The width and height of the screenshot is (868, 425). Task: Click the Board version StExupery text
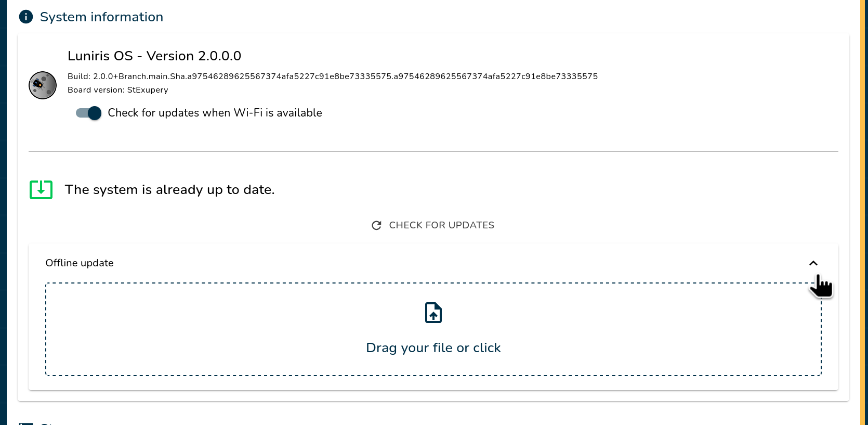[x=118, y=90]
